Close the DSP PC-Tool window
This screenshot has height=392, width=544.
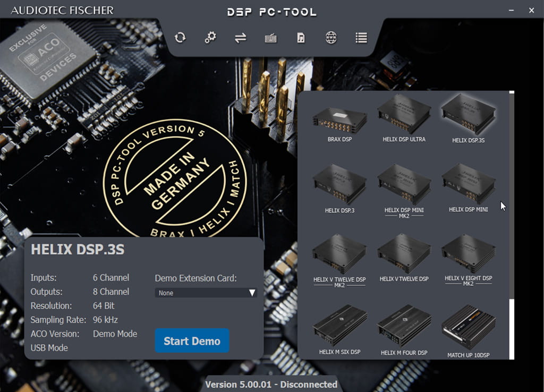531,11
